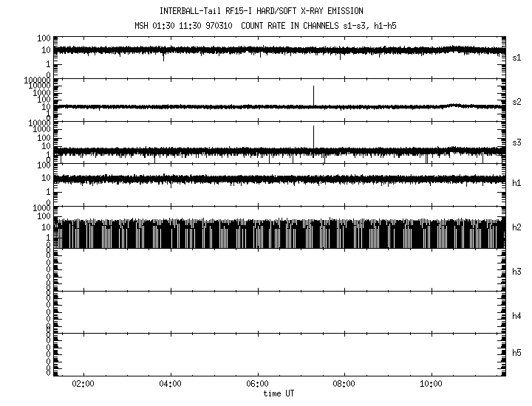Click the 08:00 time axis label
Image resolution: width=532 pixels, height=406 pixels.
point(344,384)
